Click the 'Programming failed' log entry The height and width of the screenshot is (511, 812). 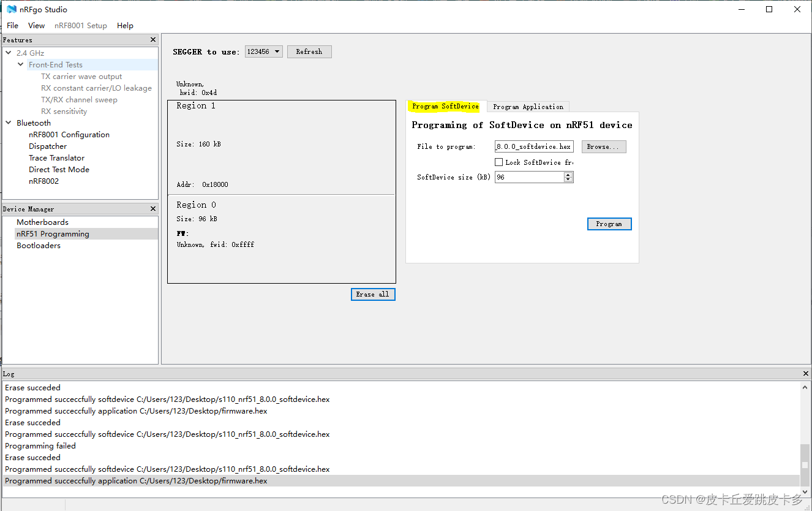40,446
